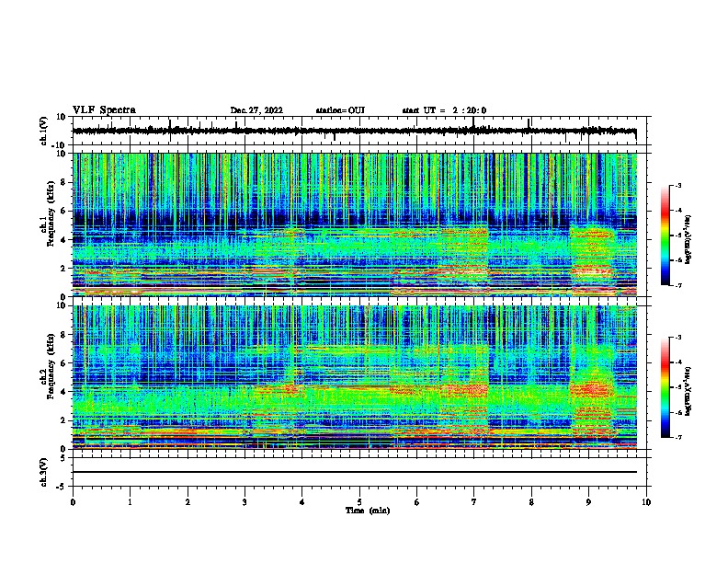This screenshot has height=563, width=728.
Task: Click the '9' tick on the time axis
Action: pos(588,502)
